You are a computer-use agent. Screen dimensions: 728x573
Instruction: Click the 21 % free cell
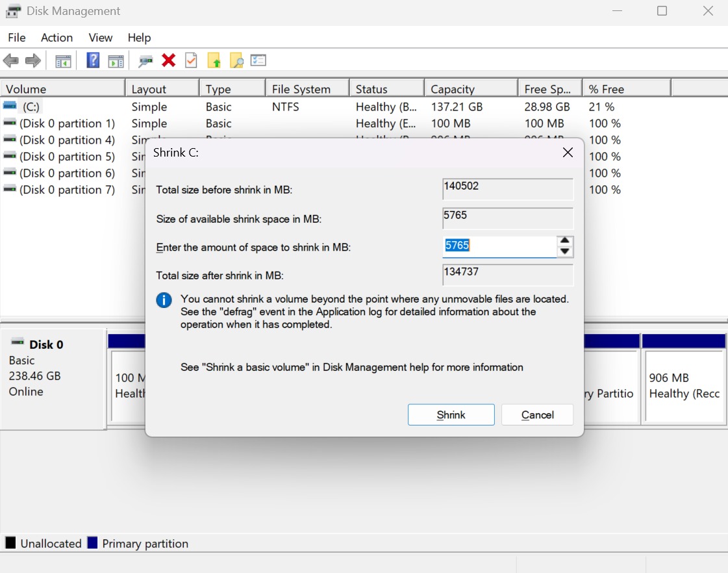[601, 107]
